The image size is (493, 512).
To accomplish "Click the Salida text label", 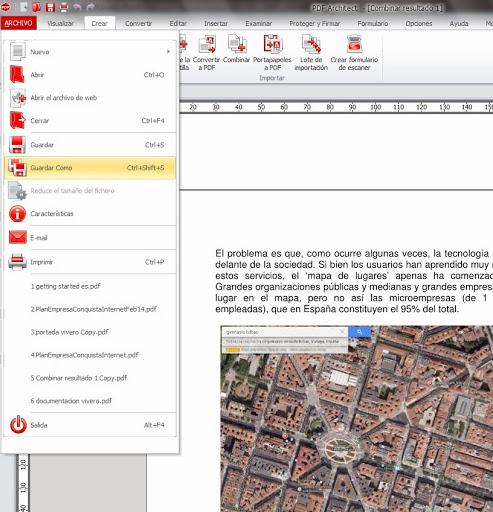I will coord(39,425).
